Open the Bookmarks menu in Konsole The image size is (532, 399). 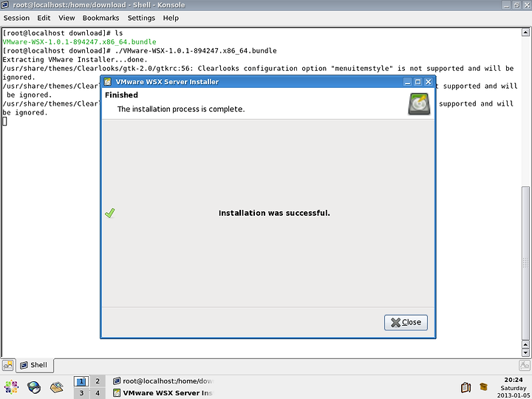pyautogui.click(x=100, y=18)
